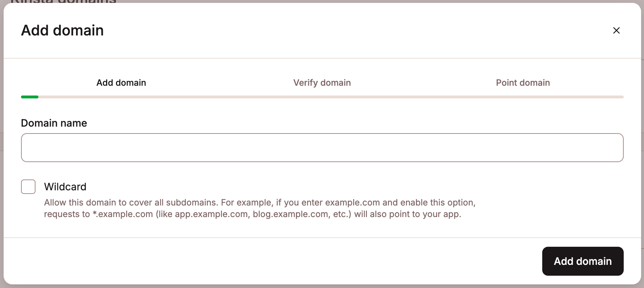
Task: Click the Add domain dialog title
Action: (x=62, y=30)
